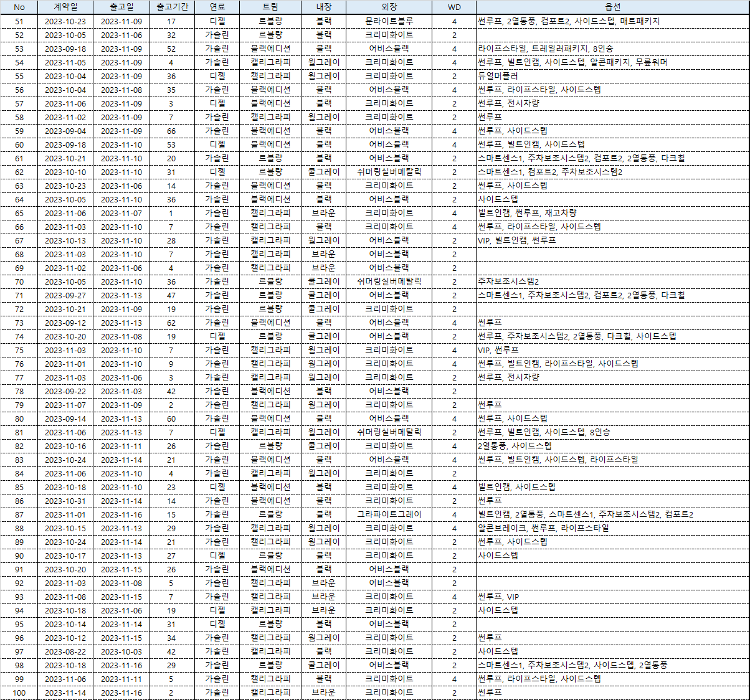Click the 그라파이트그레이 exterior cell
This screenshot has width=750, height=700.
tap(389, 514)
